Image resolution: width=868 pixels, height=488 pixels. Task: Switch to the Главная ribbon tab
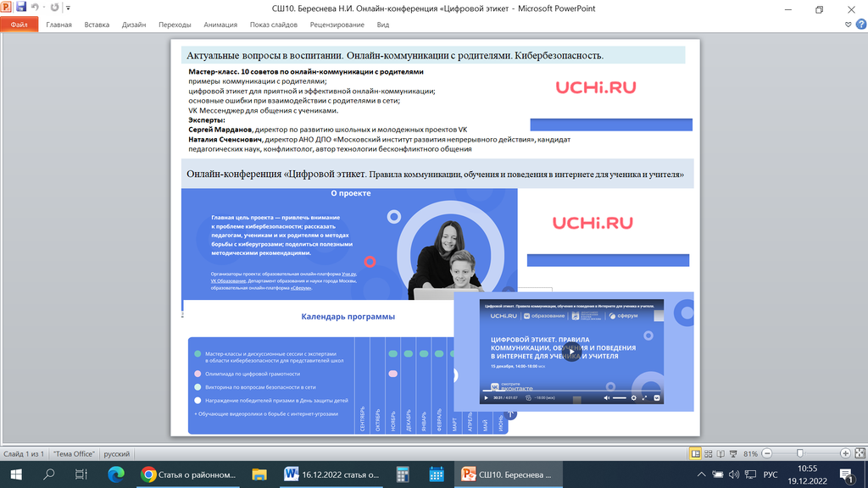(x=58, y=25)
